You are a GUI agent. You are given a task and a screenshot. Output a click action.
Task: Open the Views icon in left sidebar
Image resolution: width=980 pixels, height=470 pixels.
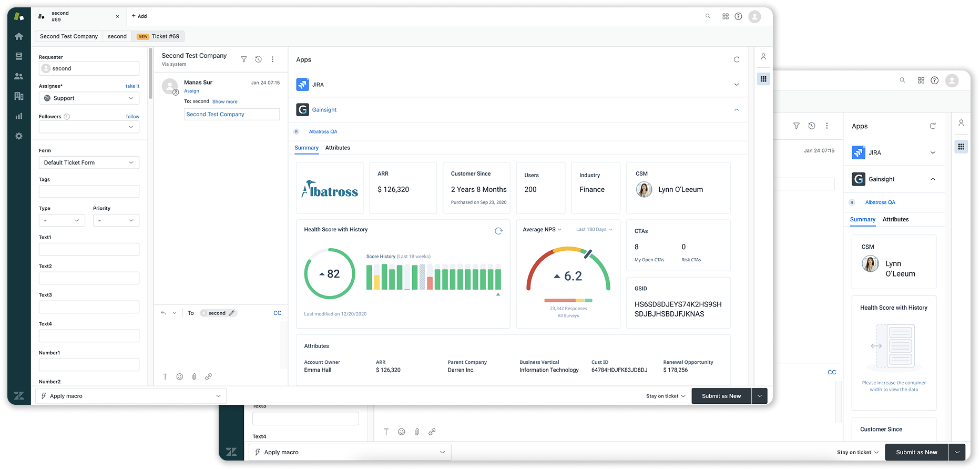tap(19, 56)
